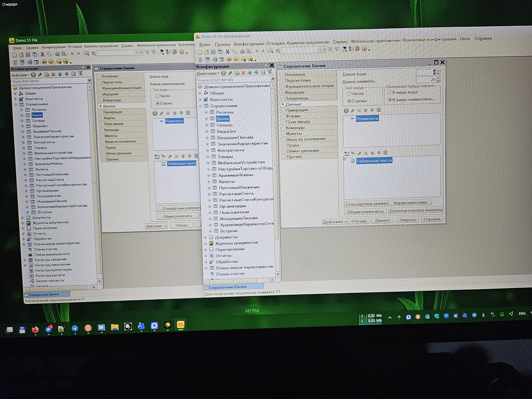This screenshot has height=399, width=532.
Task: Select the Число code type in Demo 54
Action: pos(349,93)
